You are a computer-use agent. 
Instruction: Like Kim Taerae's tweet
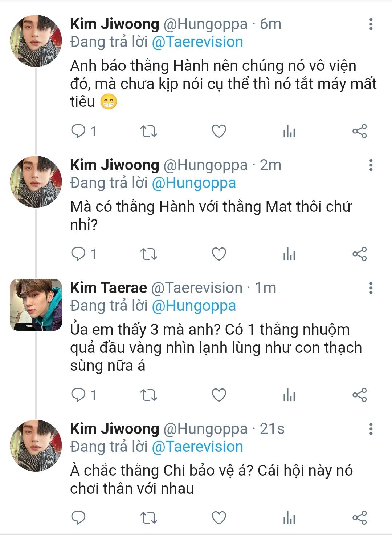pyautogui.click(x=219, y=395)
